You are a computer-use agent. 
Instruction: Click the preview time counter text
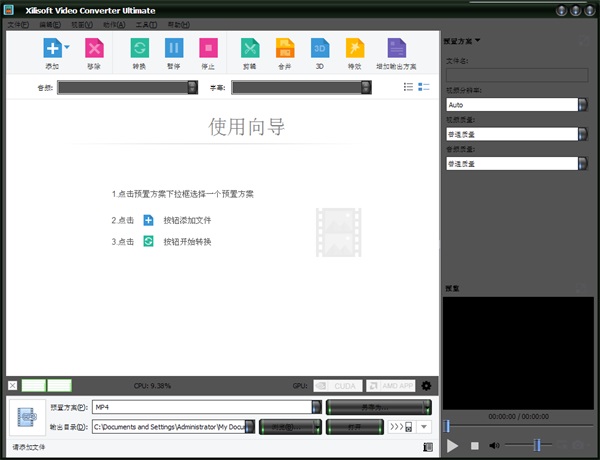click(x=518, y=416)
